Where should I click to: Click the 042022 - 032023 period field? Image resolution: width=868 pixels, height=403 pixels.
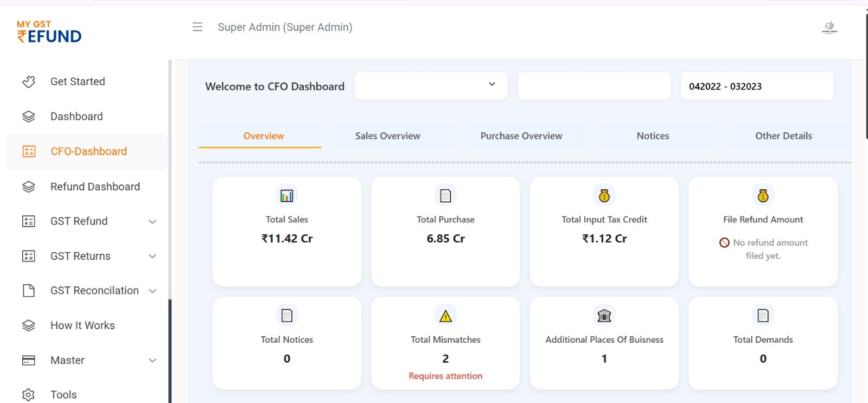pos(757,86)
